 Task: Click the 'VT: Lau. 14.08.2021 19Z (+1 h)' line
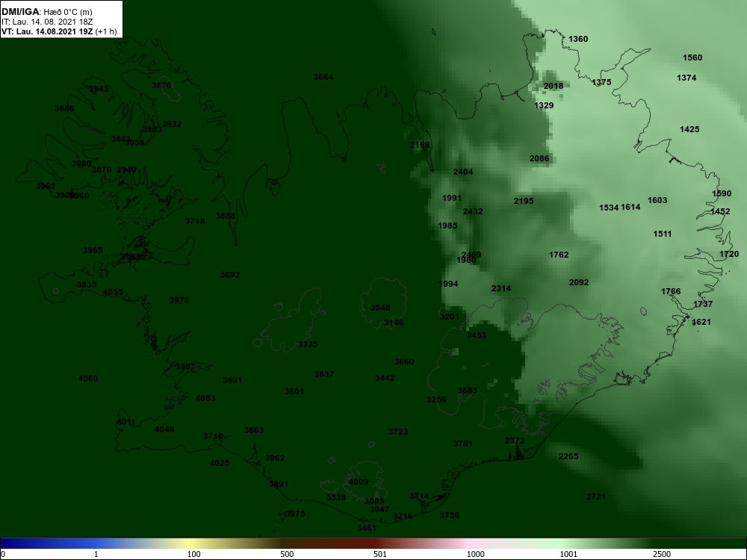[58, 31]
